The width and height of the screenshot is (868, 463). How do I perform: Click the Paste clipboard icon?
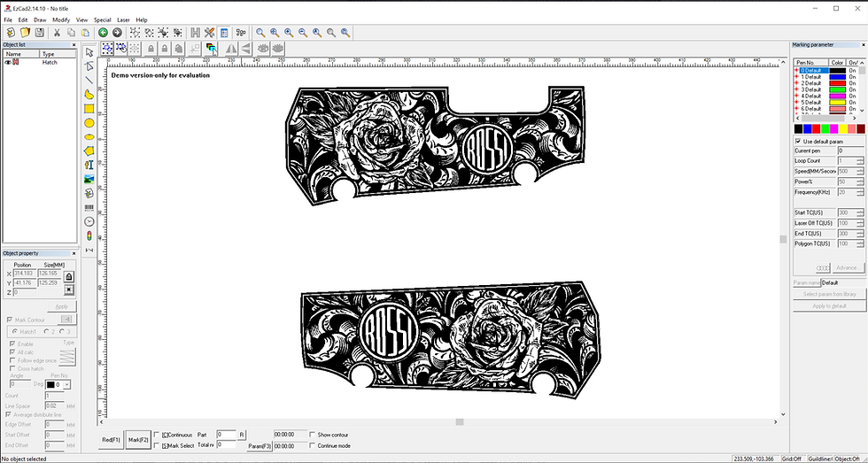[x=85, y=33]
